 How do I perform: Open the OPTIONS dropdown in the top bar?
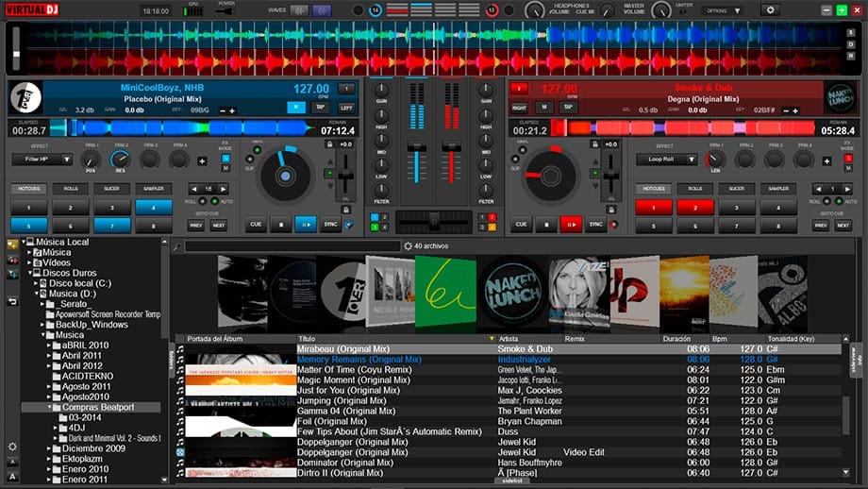(722, 10)
